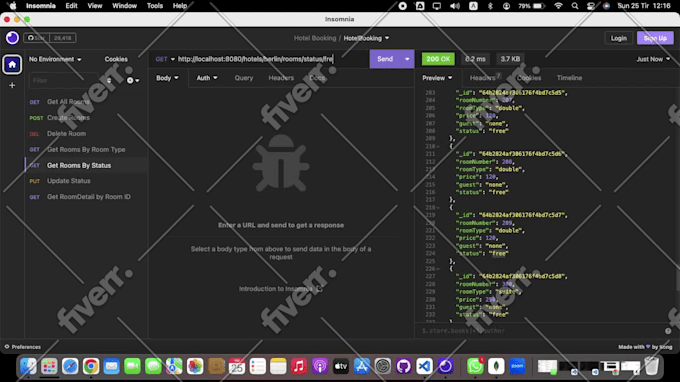Open Launchpad in the dock
680x382 pixels.
pos(49,366)
